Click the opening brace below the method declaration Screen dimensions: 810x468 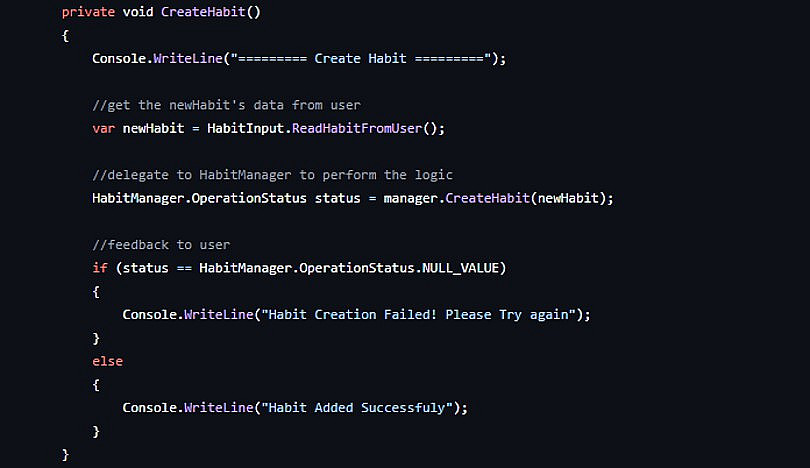65,35
